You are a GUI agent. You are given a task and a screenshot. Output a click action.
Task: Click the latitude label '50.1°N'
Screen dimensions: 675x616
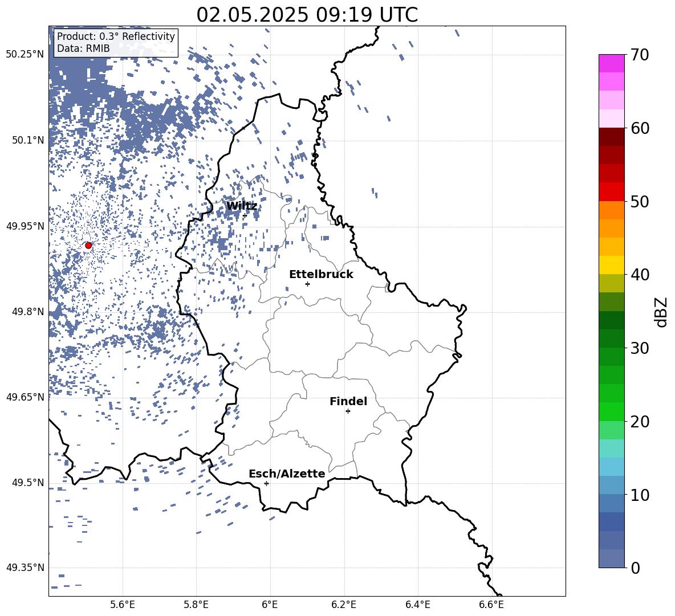(x=28, y=140)
